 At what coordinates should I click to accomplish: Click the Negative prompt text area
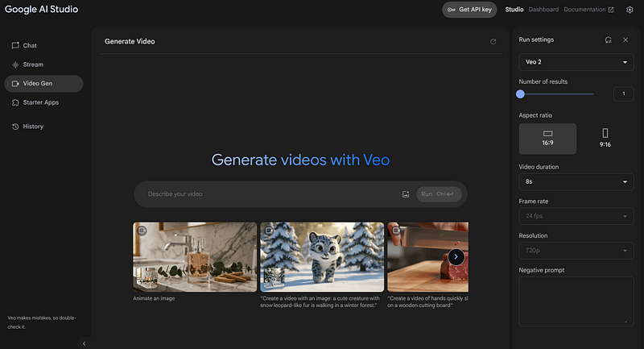pos(576,301)
